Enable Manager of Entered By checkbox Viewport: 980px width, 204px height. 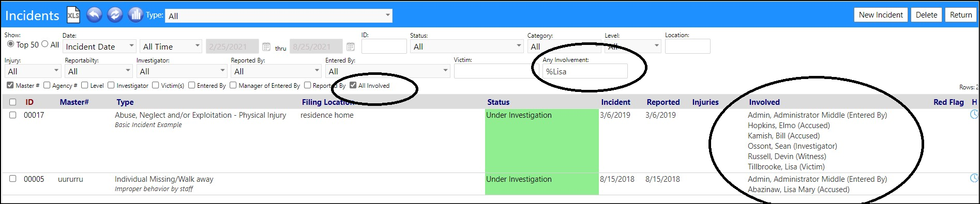tap(233, 85)
